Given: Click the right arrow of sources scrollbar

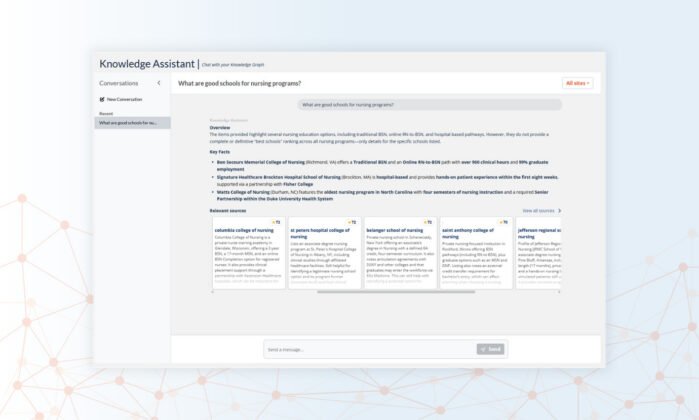Looking at the screenshot, I should point(559,292).
